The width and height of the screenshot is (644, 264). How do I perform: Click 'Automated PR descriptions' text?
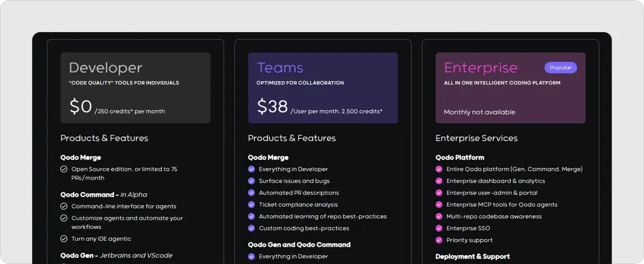pos(299,193)
